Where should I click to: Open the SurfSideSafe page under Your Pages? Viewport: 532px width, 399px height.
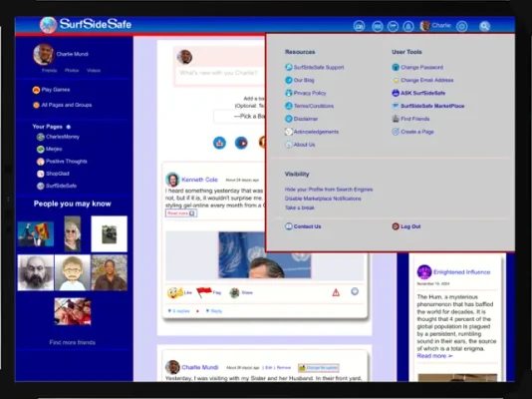pyautogui.click(x=57, y=186)
